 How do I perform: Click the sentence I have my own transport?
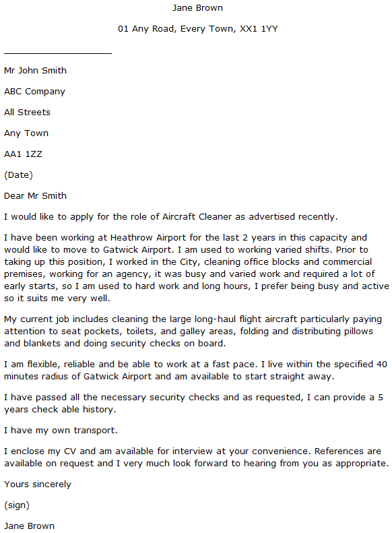[61, 431]
